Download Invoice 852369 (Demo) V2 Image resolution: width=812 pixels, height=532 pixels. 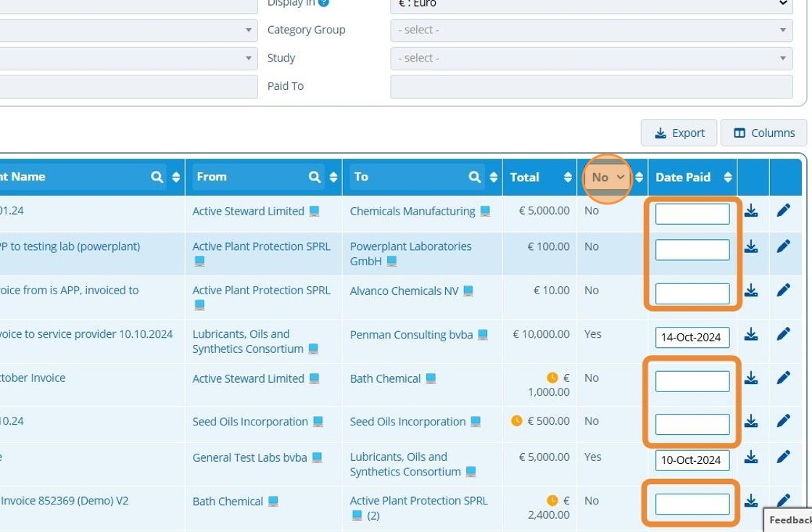[x=751, y=500]
